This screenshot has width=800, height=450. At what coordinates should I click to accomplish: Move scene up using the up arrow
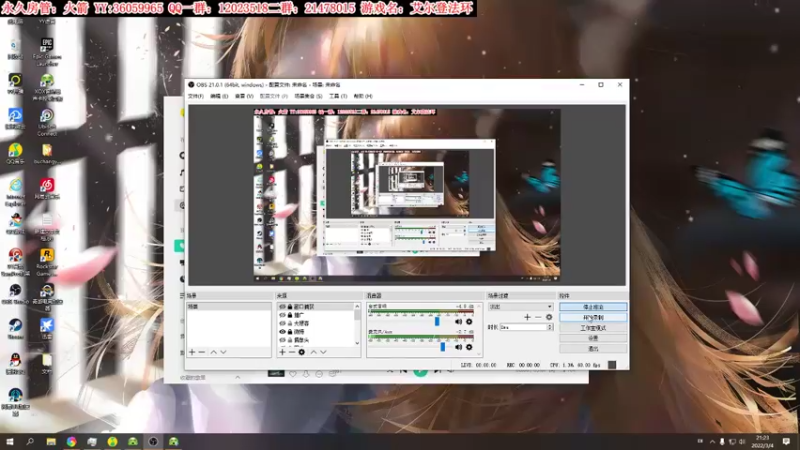pyautogui.click(x=214, y=352)
